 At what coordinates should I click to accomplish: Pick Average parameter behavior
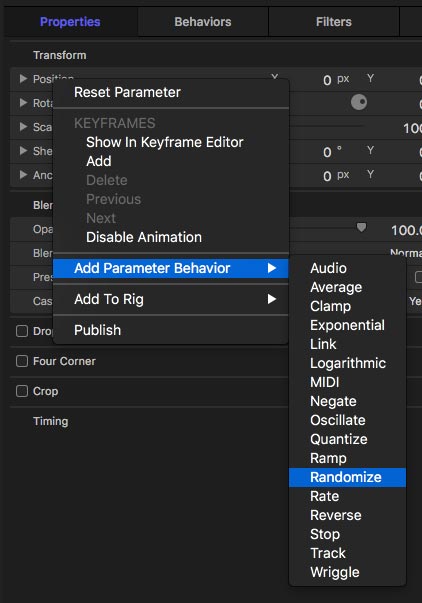coord(347,287)
